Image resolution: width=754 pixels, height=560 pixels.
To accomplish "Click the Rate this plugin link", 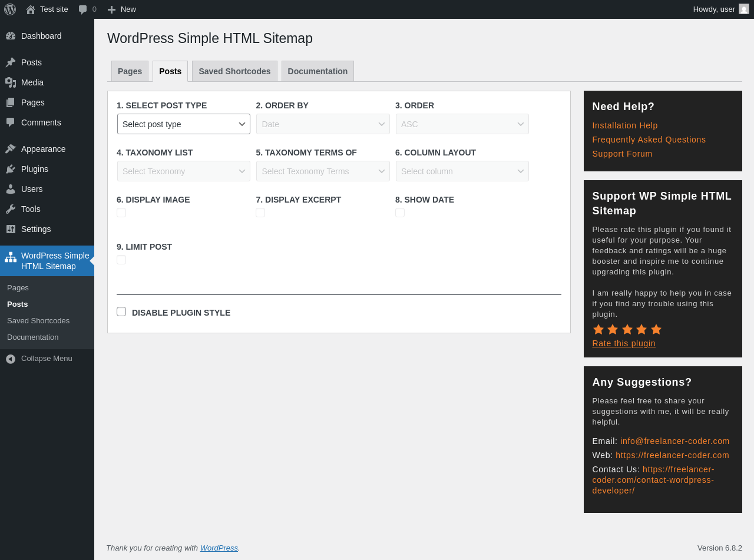I will (x=624, y=343).
